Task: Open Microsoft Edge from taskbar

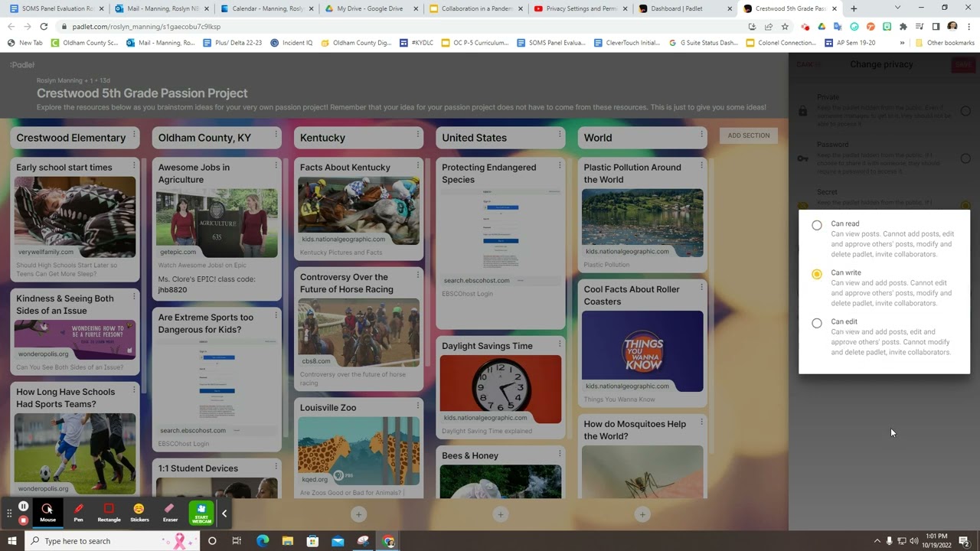Action: point(263,541)
